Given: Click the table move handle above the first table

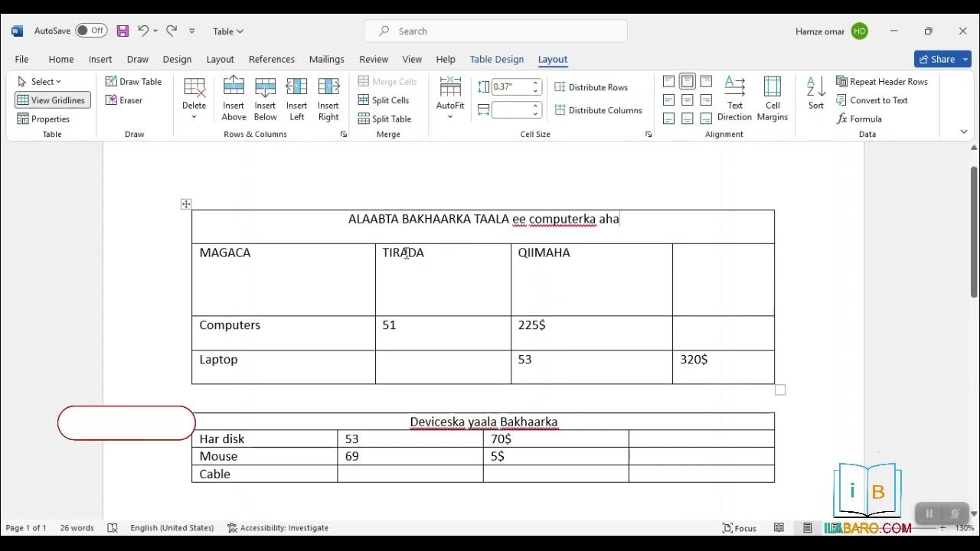Looking at the screenshot, I should click(186, 204).
